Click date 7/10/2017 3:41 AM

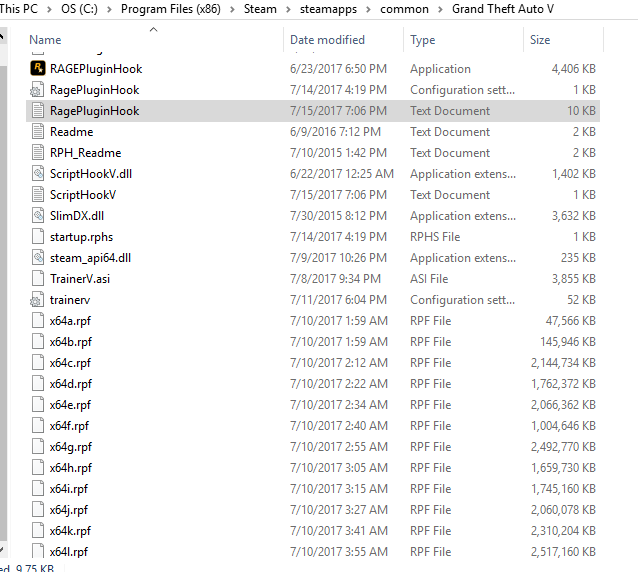pyautogui.click(x=339, y=531)
